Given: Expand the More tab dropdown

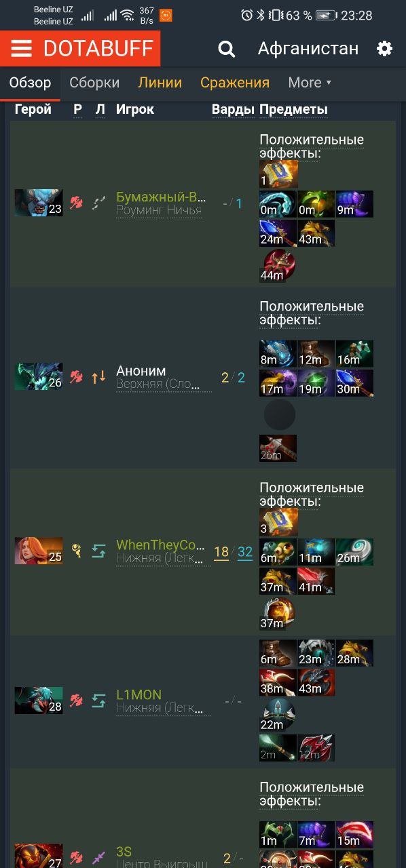Looking at the screenshot, I should (x=310, y=83).
